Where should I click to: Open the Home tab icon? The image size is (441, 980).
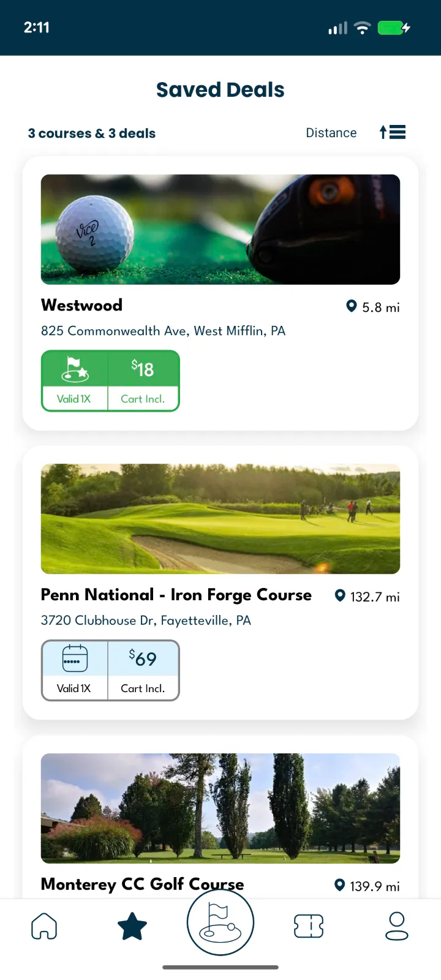click(x=44, y=926)
